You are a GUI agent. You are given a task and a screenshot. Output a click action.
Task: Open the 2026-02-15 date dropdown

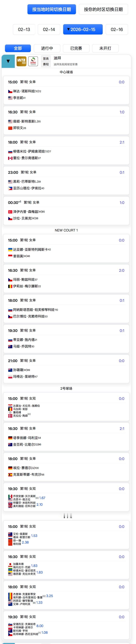83,30
